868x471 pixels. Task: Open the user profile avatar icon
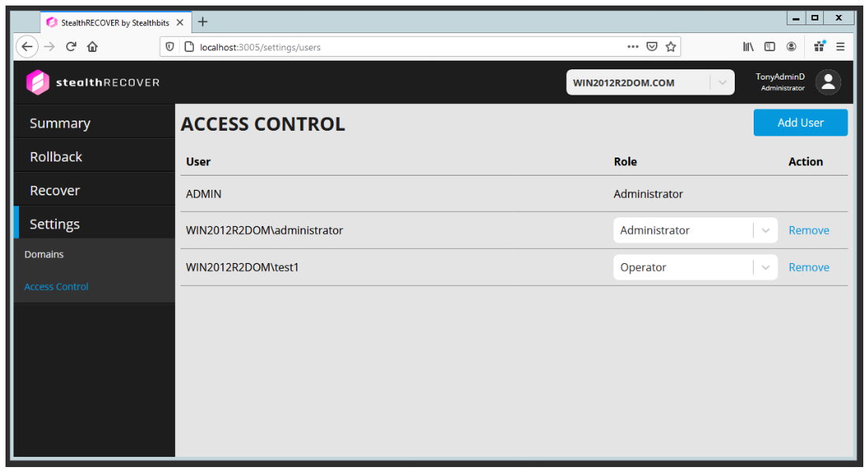tap(828, 82)
